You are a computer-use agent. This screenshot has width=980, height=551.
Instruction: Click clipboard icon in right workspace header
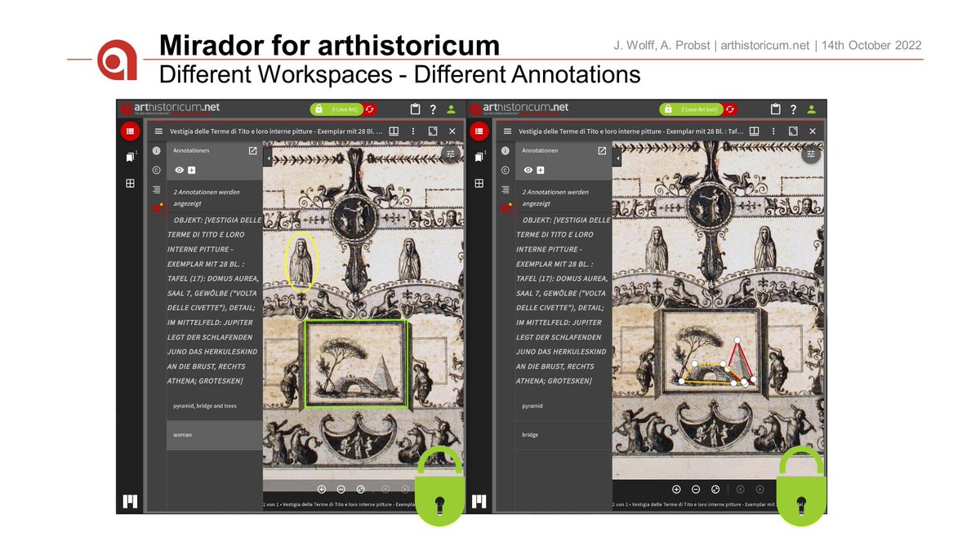pos(775,109)
